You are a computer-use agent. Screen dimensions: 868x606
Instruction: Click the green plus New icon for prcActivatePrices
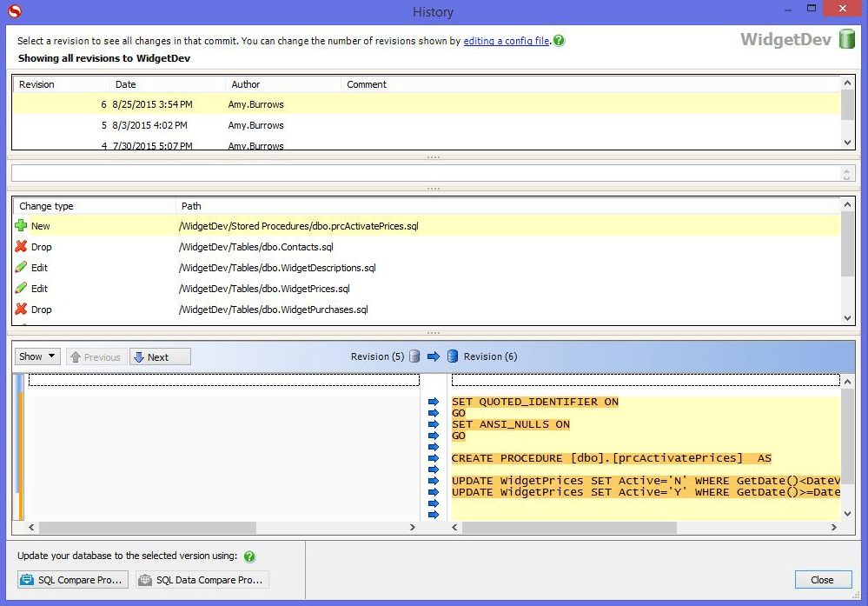click(21, 225)
